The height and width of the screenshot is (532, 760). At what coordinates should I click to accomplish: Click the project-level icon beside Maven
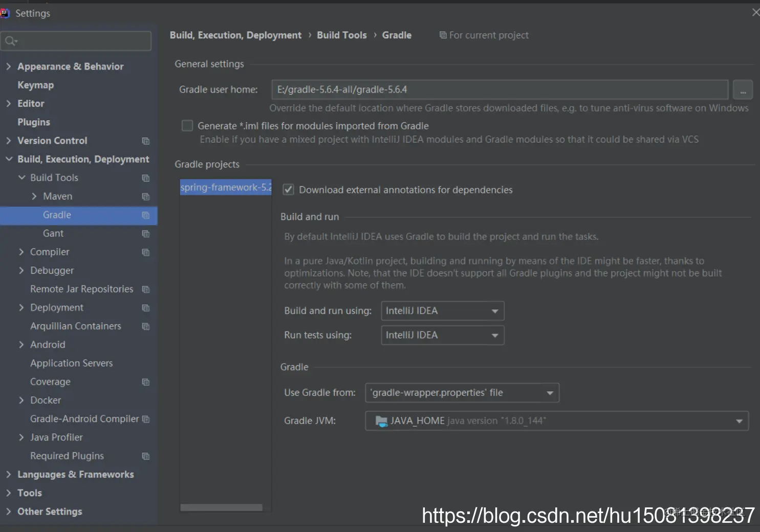coord(146,196)
